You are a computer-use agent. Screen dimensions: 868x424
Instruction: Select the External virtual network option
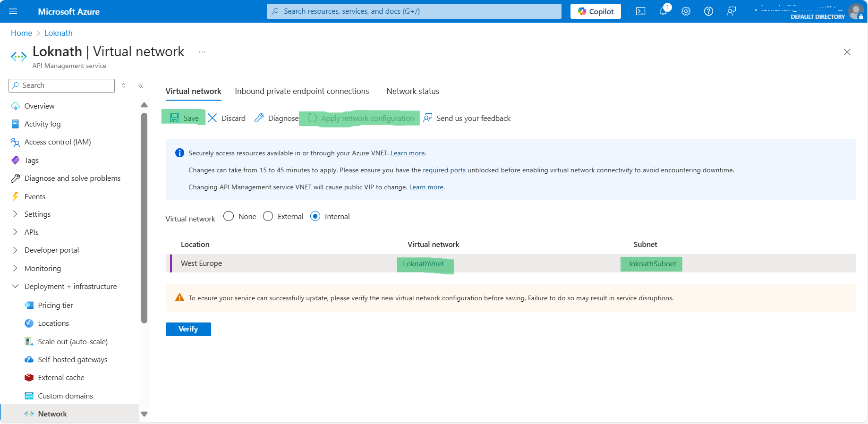point(268,216)
